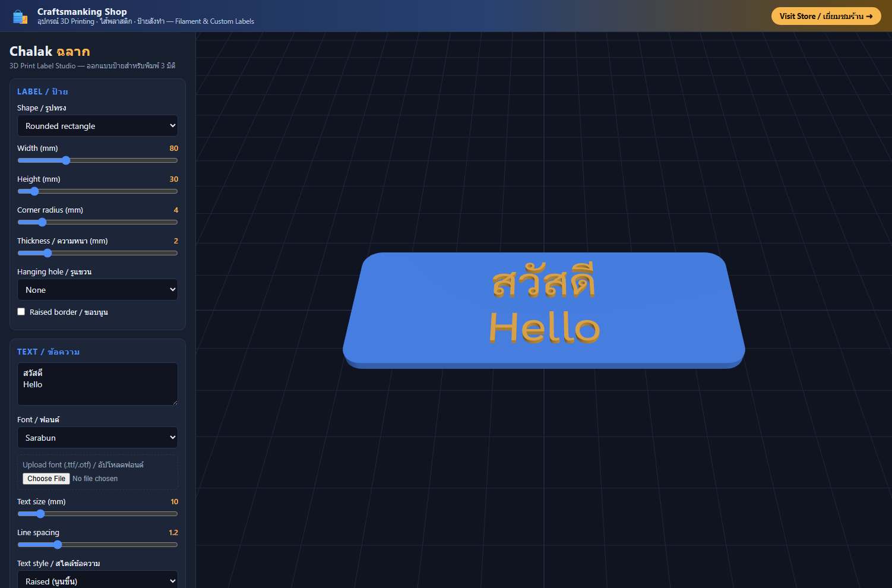Click the 3D label model in the preview
Viewport: 892px width, 588px height.
[x=544, y=310]
